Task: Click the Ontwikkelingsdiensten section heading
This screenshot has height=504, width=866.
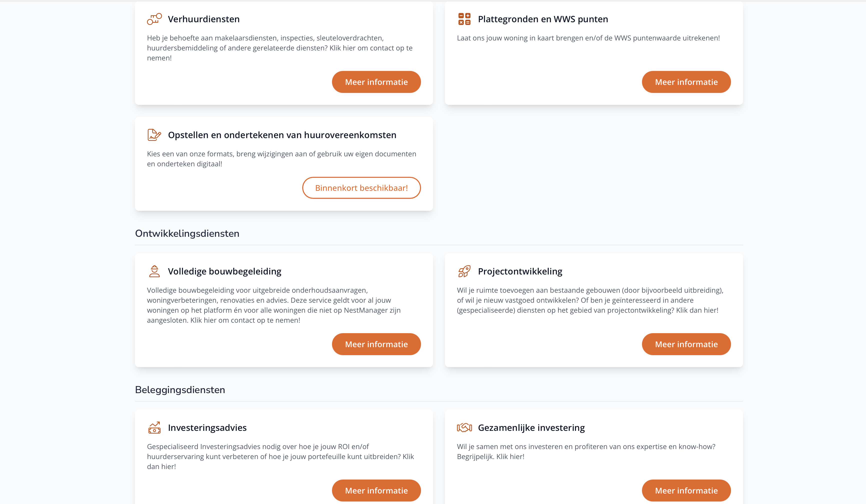Action: tap(187, 234)
